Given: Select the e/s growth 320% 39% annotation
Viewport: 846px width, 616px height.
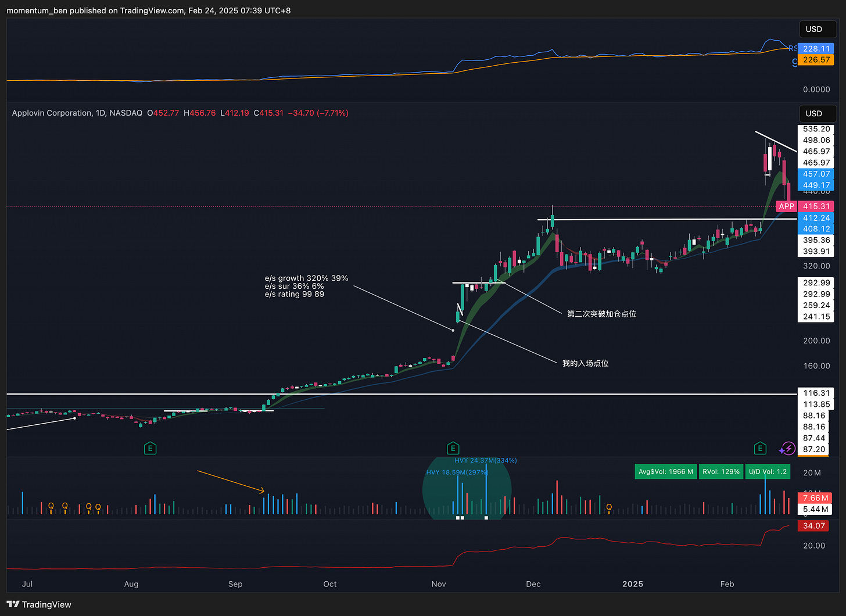Looking at the screenshot, I should pyautogui.click(x=306, y=278).
